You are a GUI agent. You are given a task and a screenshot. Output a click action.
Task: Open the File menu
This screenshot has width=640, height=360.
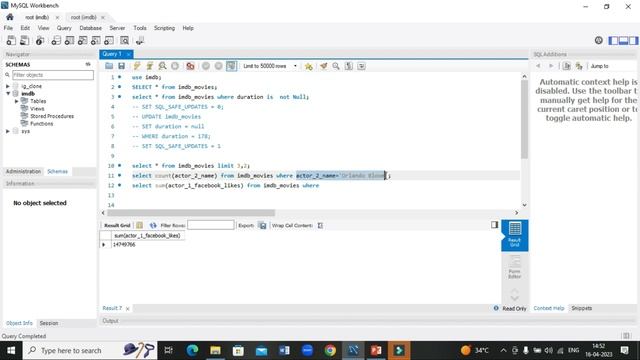tap(8, 28)
